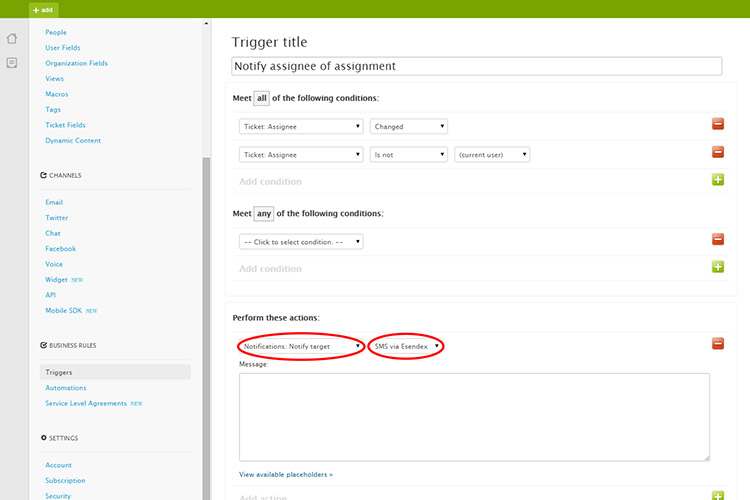The image size is (750, 500).
Task: Expand the 'Notifications: Notify target' dropdown
Action: 301,346
